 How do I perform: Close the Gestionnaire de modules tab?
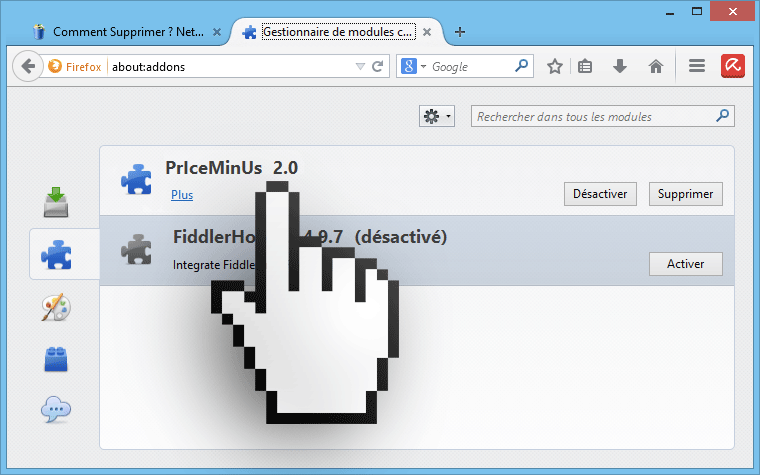coord(427,32)
